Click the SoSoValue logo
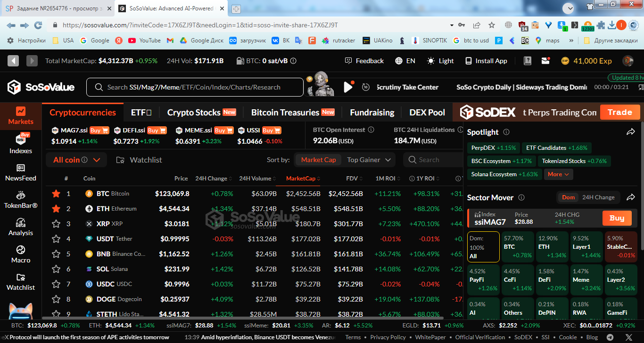This screenshot has width=644, height=343. tap(41, 87)
